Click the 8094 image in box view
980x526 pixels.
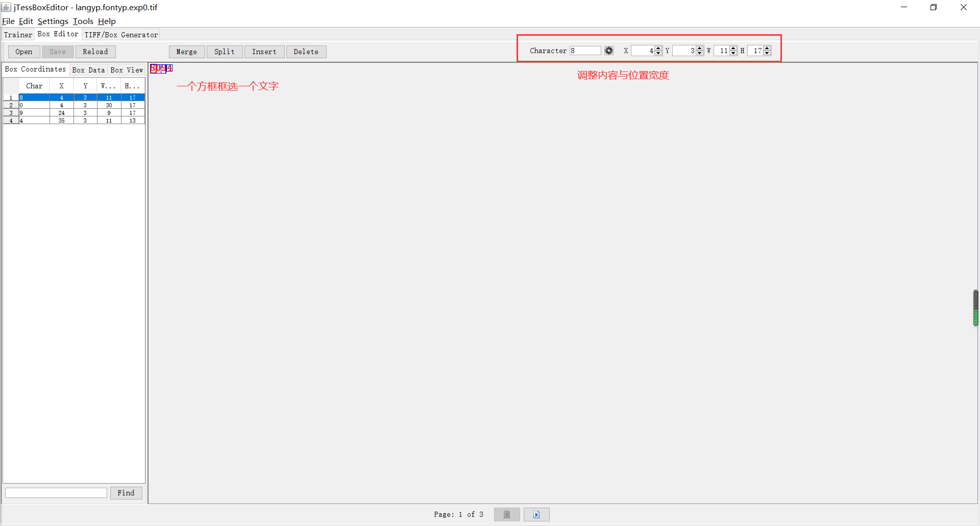point(161,68)
